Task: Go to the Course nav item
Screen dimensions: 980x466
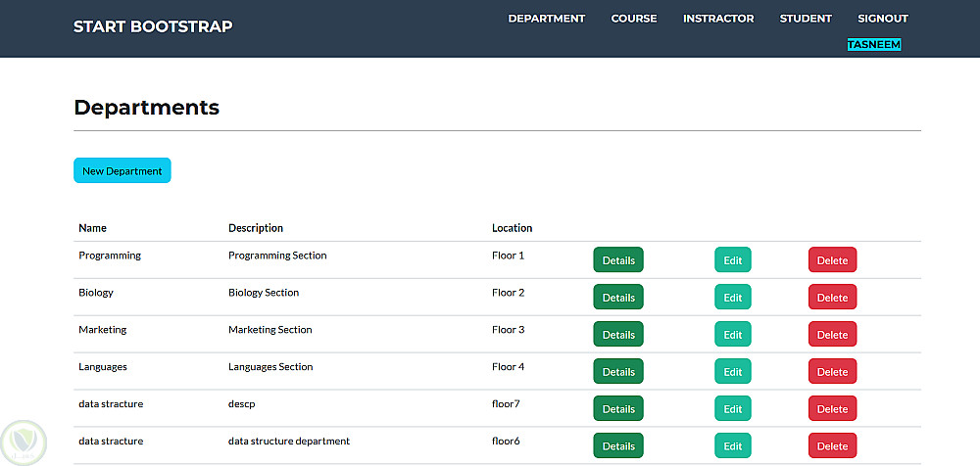Action: coord(634,19)
